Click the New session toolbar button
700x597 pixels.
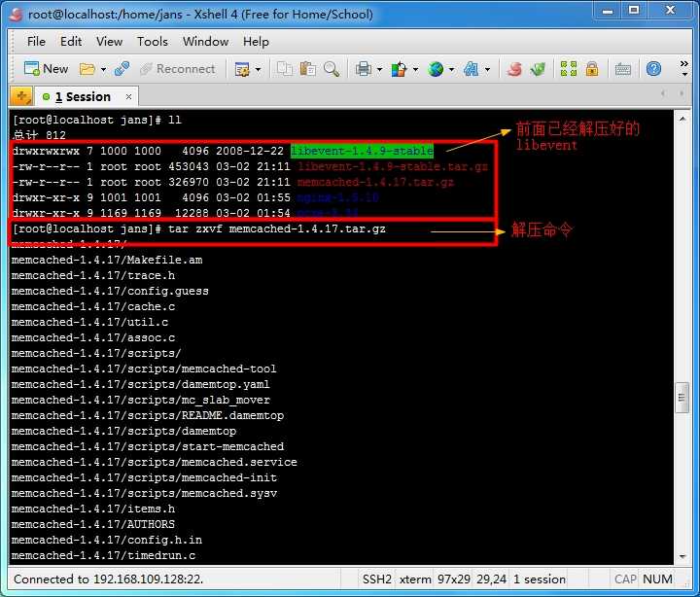46,69
